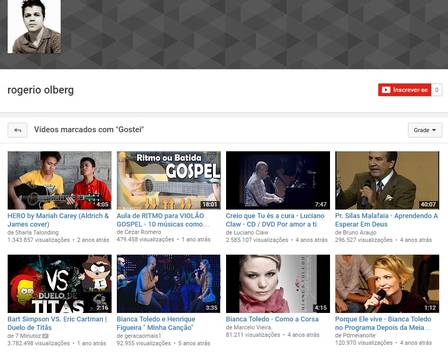Viewport: 448px width, 362px height.
Task: Open the Bianca Toledo Como a Corsa thumbnail
Action: tap(278, 284)
